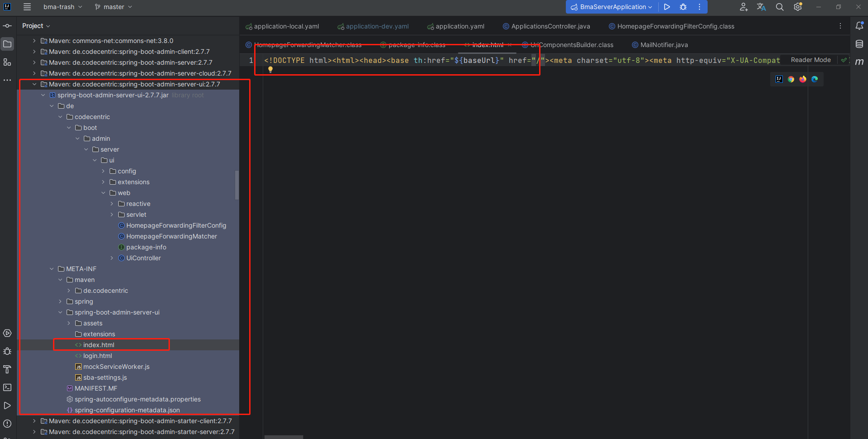Switch to ApplicationsController.java tab
The height and width of the screenshot is (439, 868).
pos(546,26)
